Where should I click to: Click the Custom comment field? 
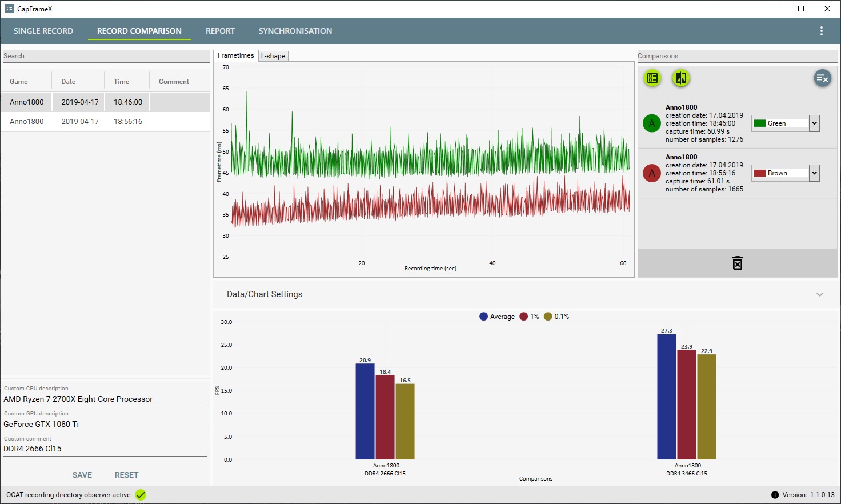[105, 449]
